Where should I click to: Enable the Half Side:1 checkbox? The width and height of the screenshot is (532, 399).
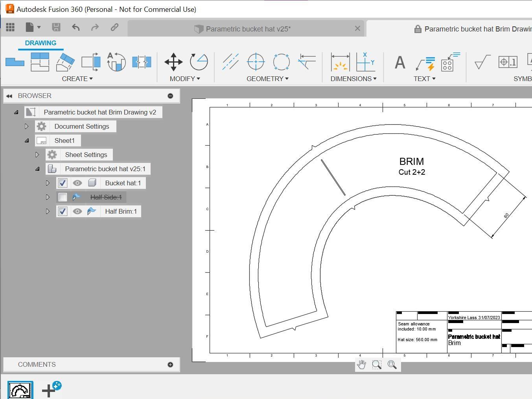click(63, 197)
